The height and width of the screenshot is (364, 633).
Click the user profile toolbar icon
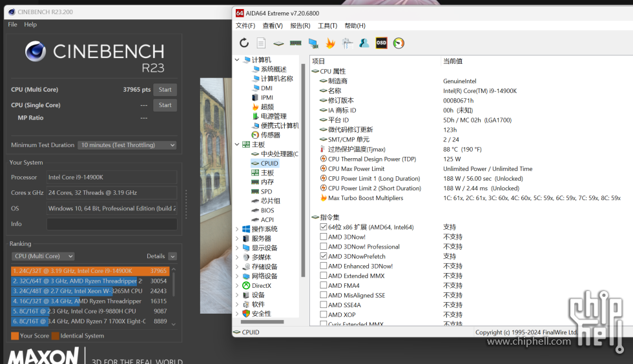pyautogui.click(x=364, y=43)
